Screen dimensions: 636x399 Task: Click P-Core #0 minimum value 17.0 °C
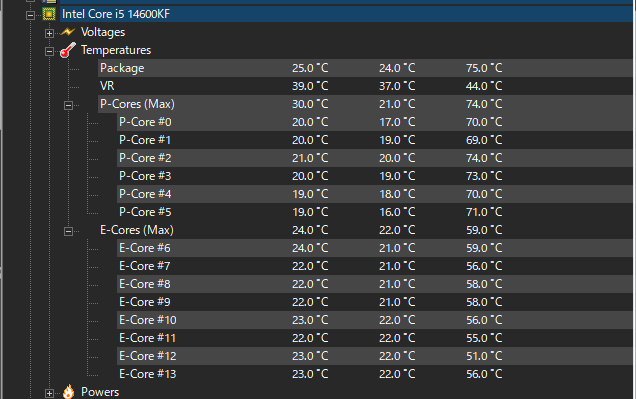(x=397, y=122)
